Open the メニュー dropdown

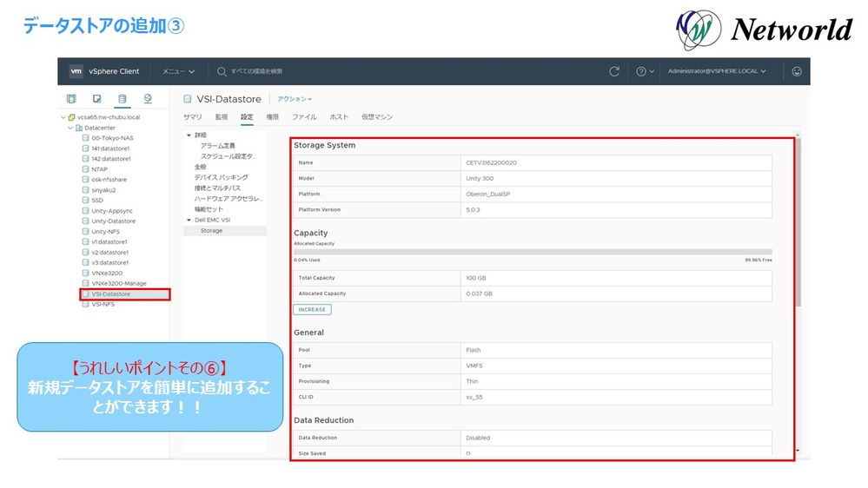(x=178, y=71)
